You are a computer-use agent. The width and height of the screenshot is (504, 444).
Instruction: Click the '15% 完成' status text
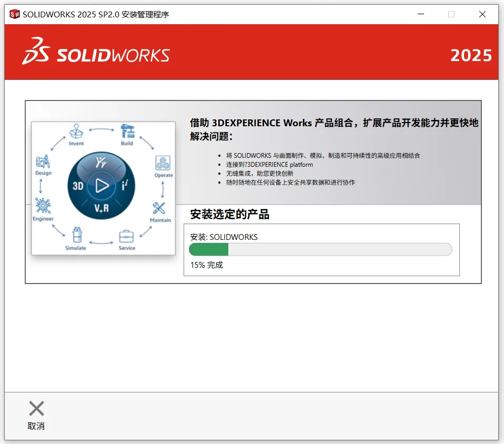pos(206,265)
